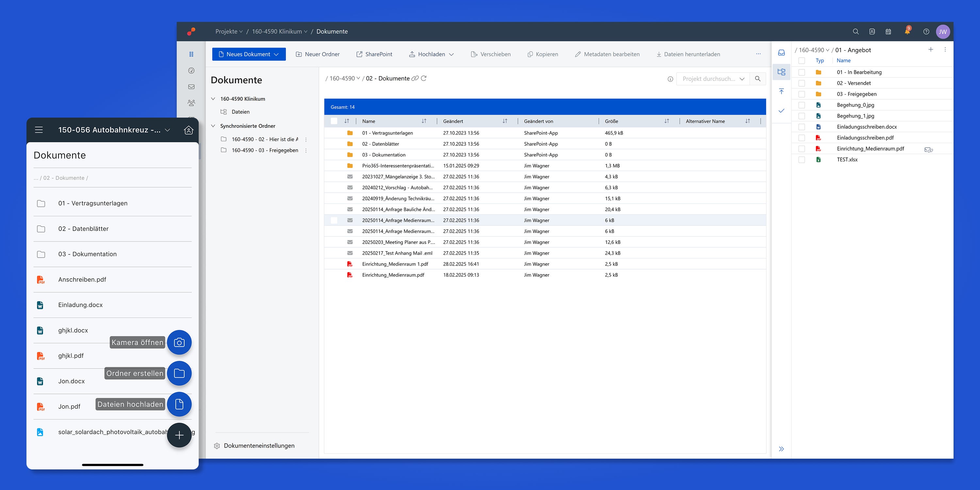Click the Projekt durchsuchen search field

pyautogui.click(x=708, y=79)
